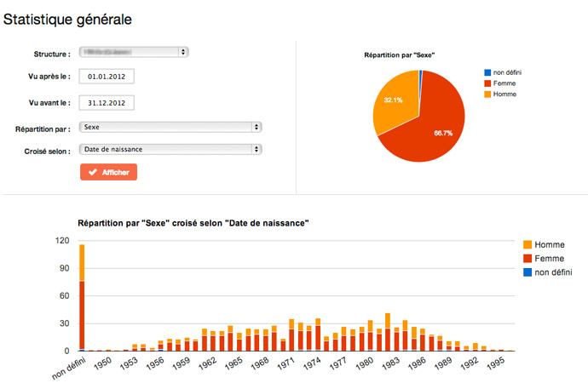
Task: Click the bar chart title text
Action: coord(193,223)
